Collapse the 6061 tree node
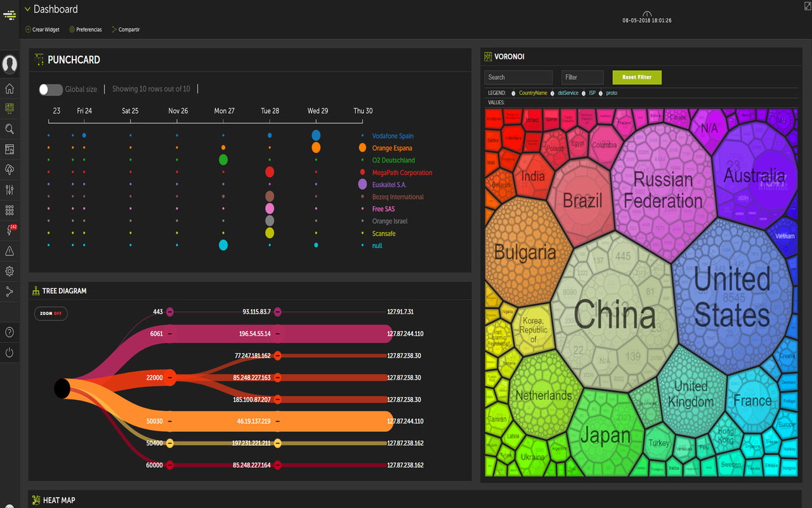The image size is (812, 508). [x=169, y=334]
